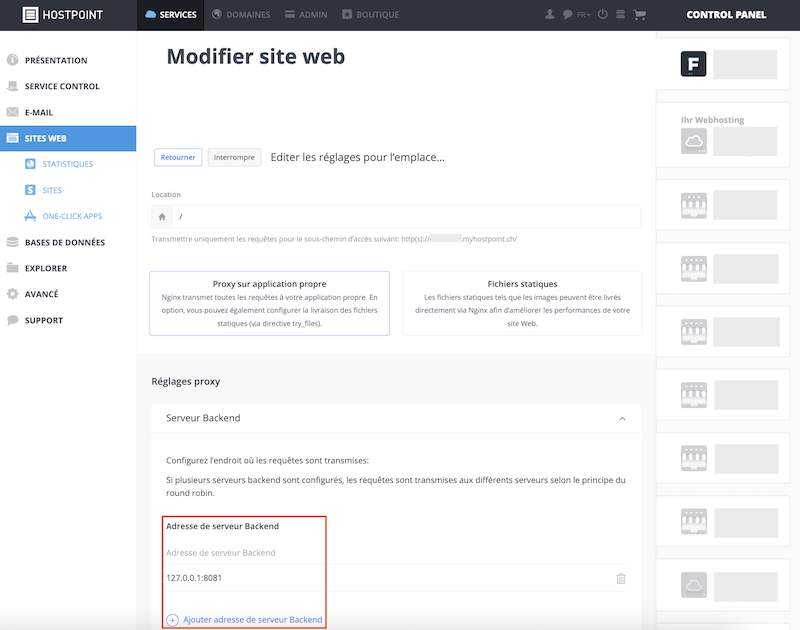This screenshot has width=800, height=630.
Task: Open the shopping cart icon
Action: coord(639,15)
